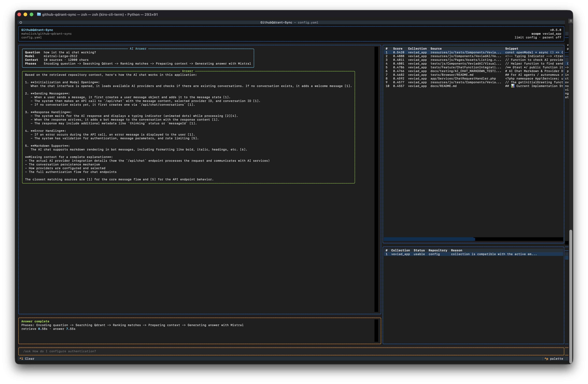This screenshot has width=588, height=384.
Task: Click 'limit config · parent off' text
Action: pyautogui.click(x=538, y=37)
